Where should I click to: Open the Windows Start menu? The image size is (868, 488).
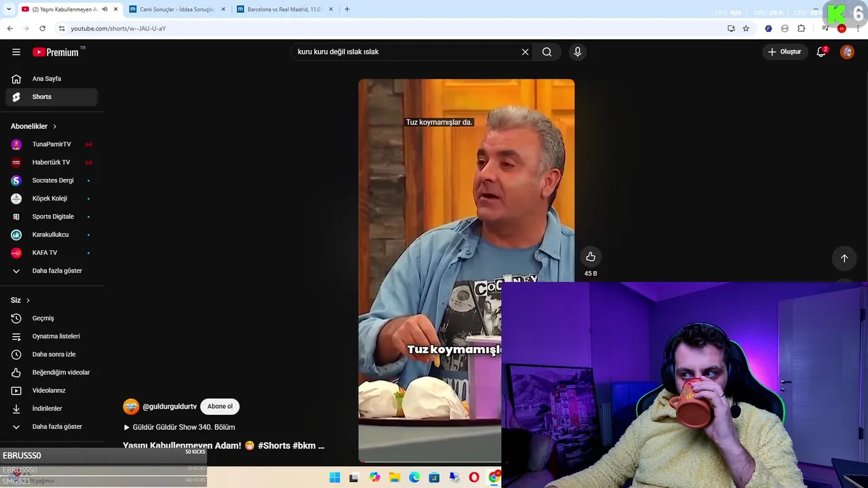(x=335, y=478)
